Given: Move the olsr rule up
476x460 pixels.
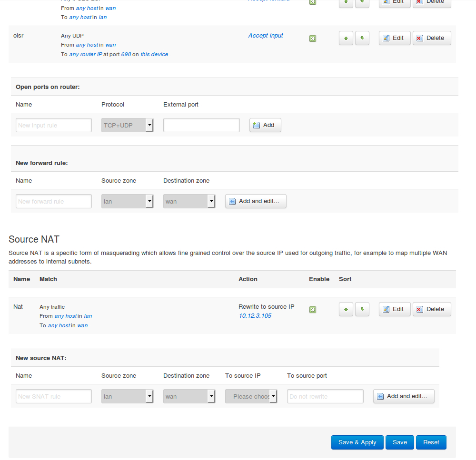Looking at the screenshot, I should point(346,38).
